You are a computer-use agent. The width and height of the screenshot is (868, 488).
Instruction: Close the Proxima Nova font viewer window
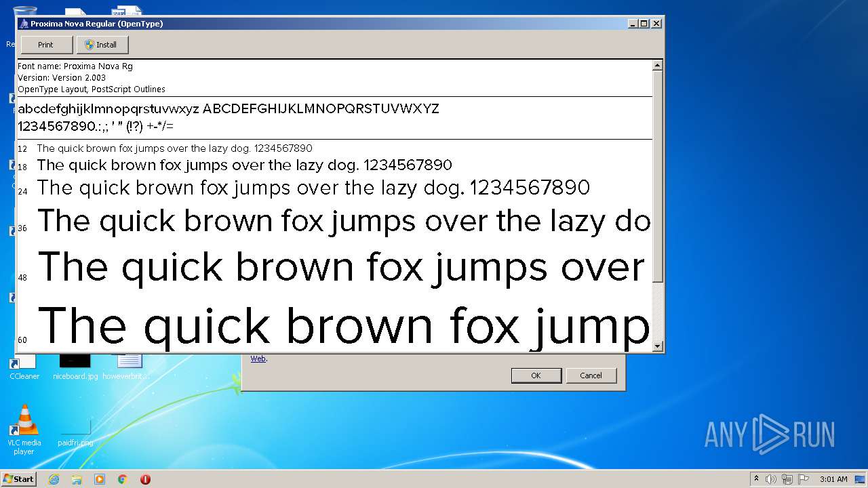[x=656, y=23]
